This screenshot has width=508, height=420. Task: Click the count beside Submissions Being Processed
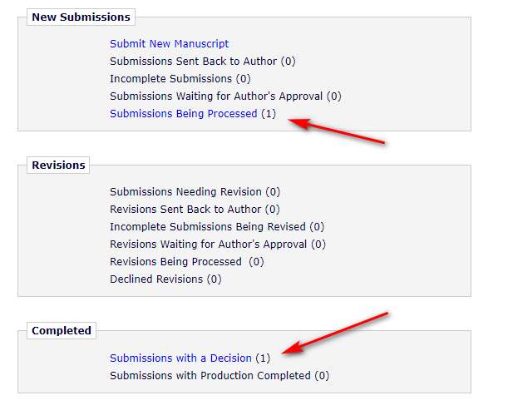point(268,114)
